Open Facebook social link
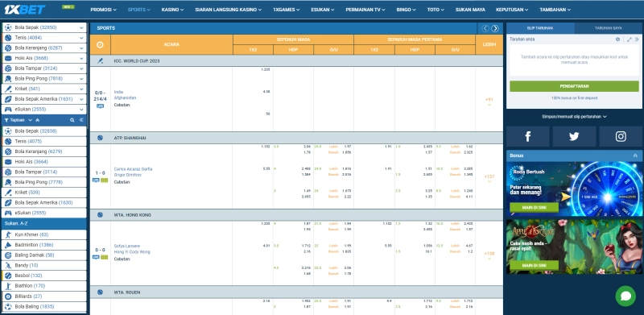 (528, 136)
